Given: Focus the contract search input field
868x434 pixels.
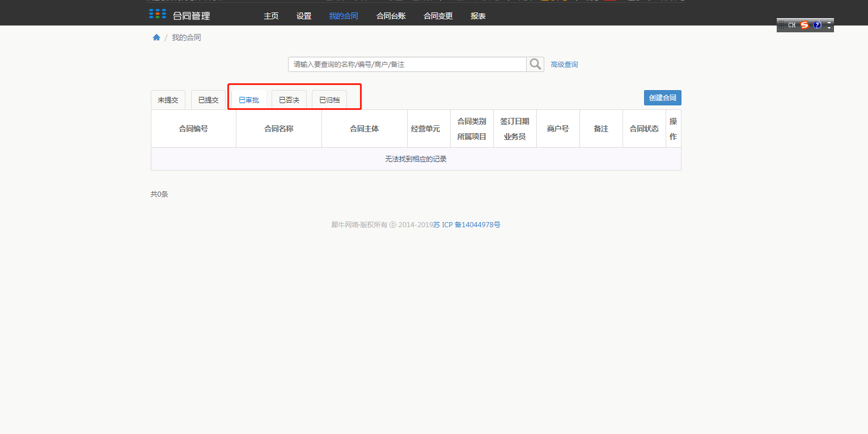Looking at the screenshot, I should 407,64.
